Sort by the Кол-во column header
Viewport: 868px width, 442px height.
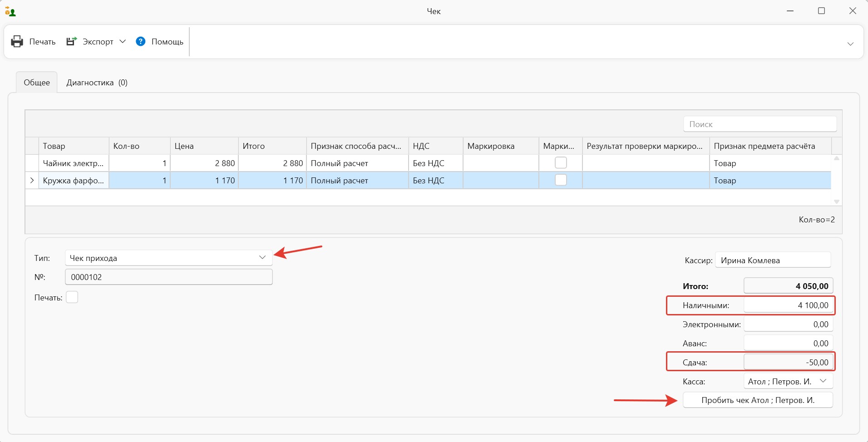(x=139, y=146)
